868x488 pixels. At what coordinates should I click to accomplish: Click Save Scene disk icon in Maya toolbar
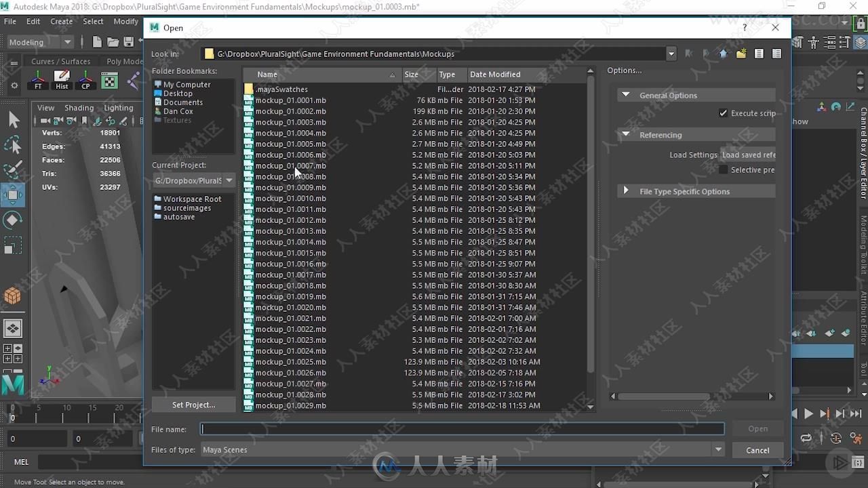pos(128,42)
